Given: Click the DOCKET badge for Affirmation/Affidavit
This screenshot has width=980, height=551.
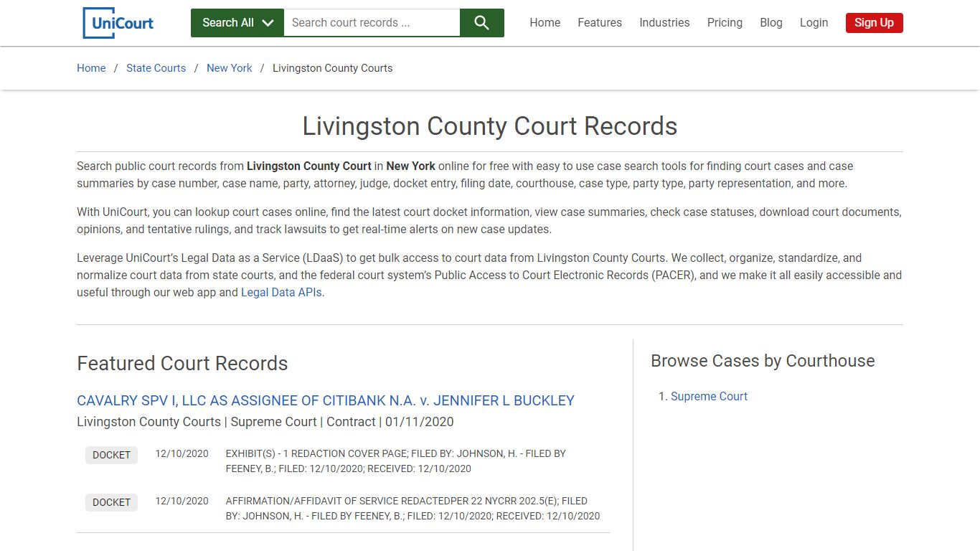Looking at the screenshot, I should point(111,502).
